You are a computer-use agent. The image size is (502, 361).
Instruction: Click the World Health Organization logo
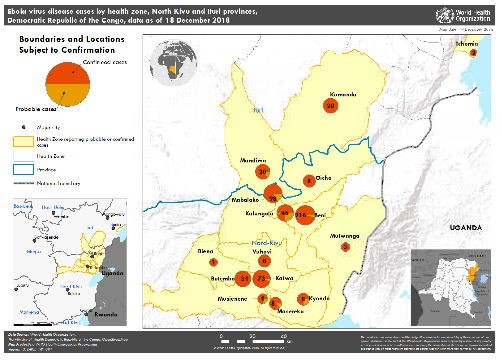[463, 15]
